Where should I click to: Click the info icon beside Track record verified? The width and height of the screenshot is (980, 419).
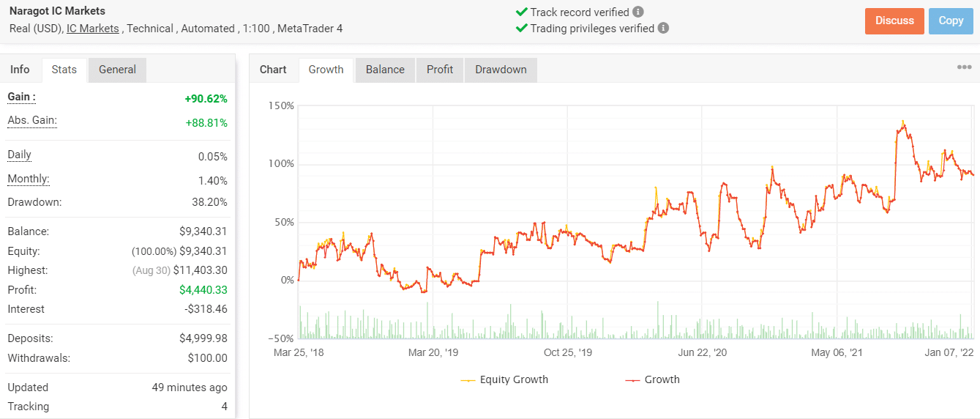(638, 12)
